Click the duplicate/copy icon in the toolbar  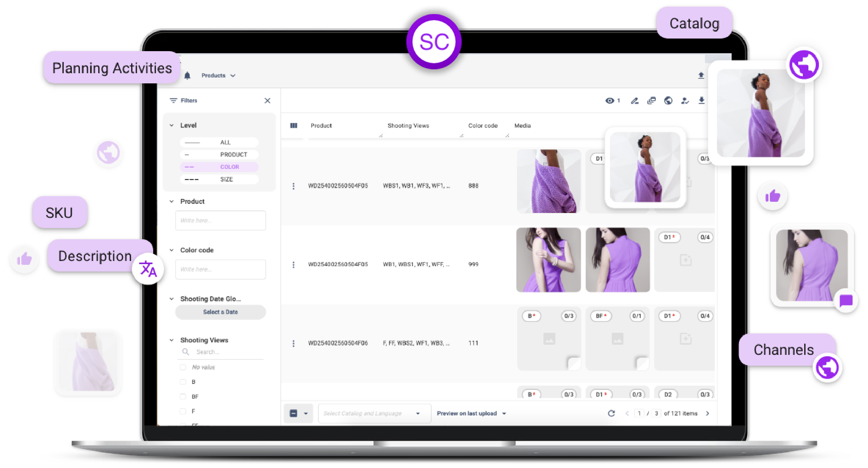point(652,101)
